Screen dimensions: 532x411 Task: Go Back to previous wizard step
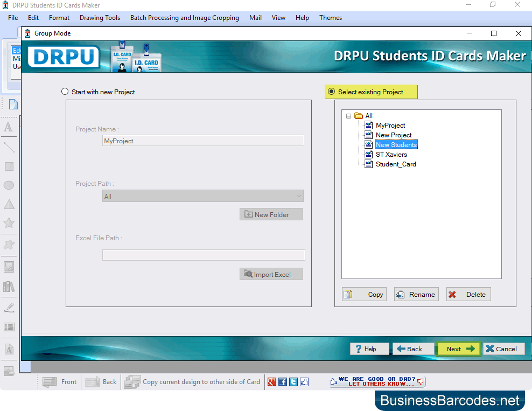[413, 349]
